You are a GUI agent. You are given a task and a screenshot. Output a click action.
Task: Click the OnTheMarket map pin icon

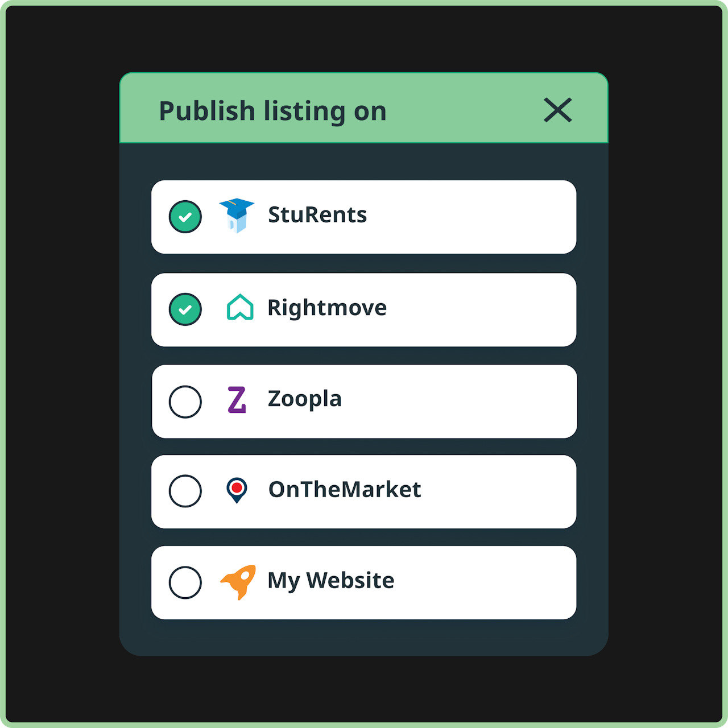coord(237,490)
